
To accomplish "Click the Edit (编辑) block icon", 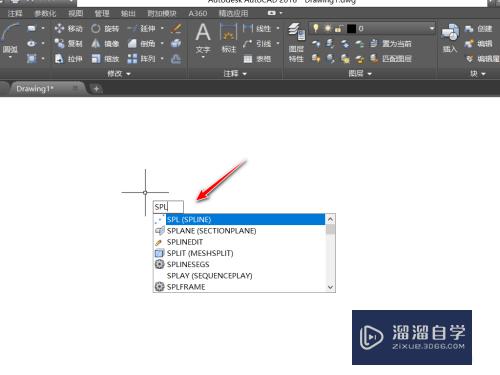I will pyautogui.click(x=478, y=43).
